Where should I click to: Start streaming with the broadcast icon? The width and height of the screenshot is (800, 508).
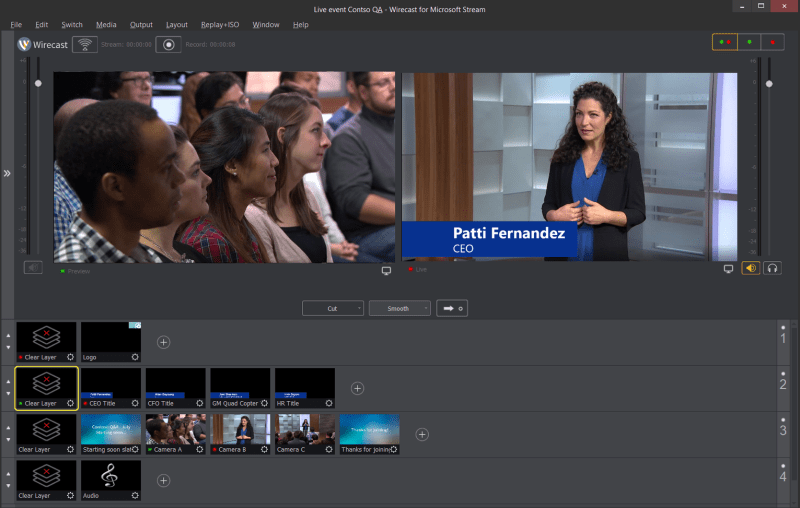pos(85,44)
